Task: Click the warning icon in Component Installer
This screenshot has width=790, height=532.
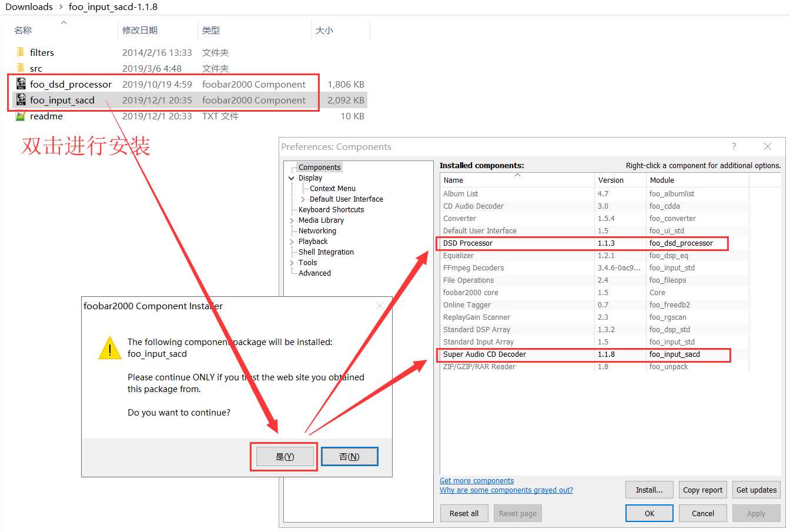Action: pos(110,347)
